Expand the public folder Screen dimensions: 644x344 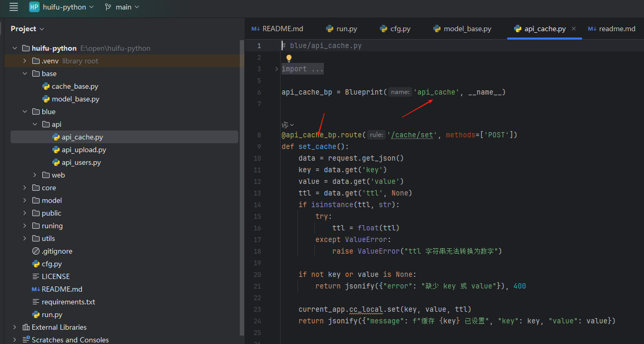pos(25,213)
